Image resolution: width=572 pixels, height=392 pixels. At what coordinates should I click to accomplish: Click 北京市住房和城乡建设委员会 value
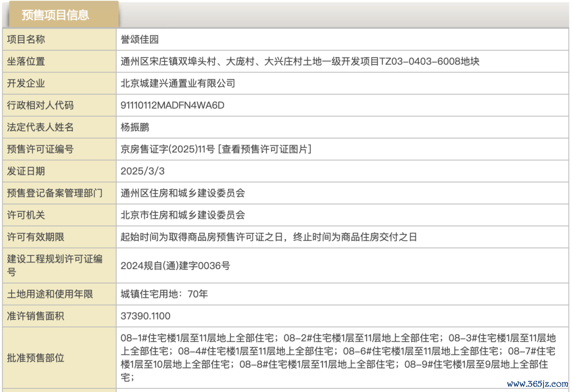(x=183, y=215)
